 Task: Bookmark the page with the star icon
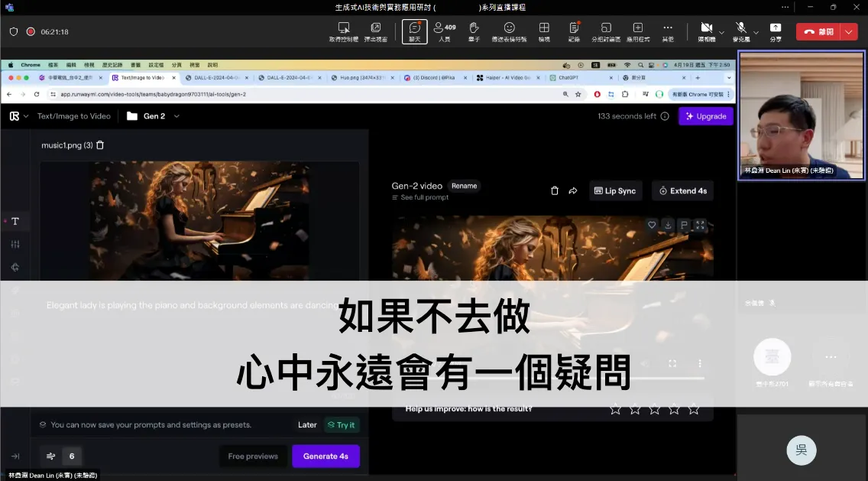[x=578, y=94]
